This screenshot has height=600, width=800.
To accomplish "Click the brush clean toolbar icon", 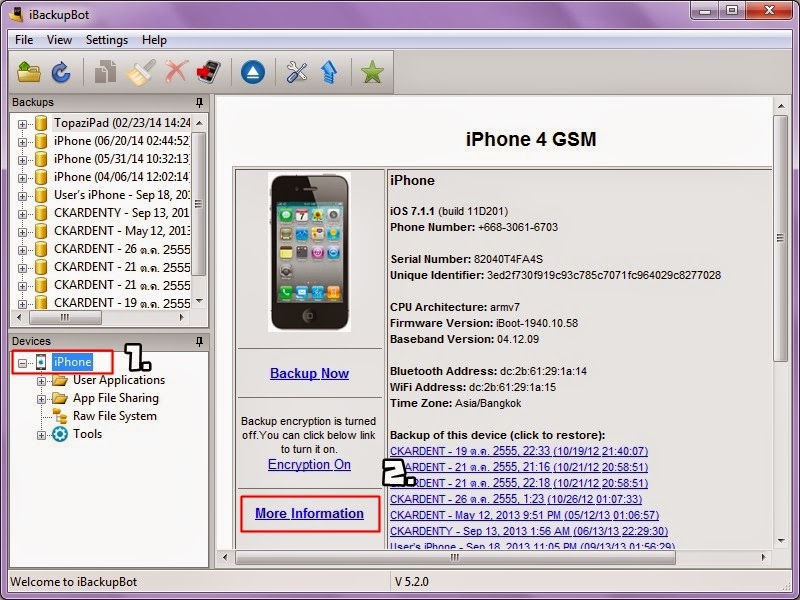I will (141, 71).
